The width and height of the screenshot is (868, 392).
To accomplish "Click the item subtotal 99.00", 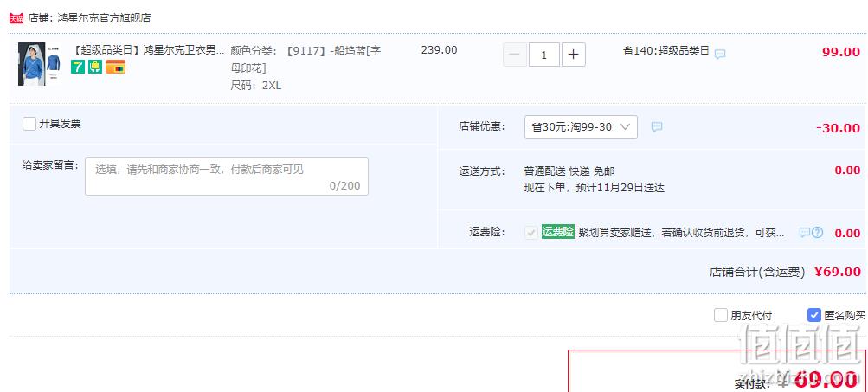I will [841, 52].
